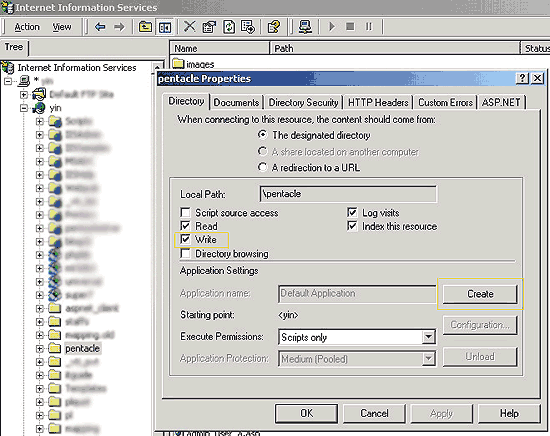Image resolution: width=550 pixels, height=436 pixels.
Task: Open the Execute Permissions dropdown
Action: [x=428, y=337]
